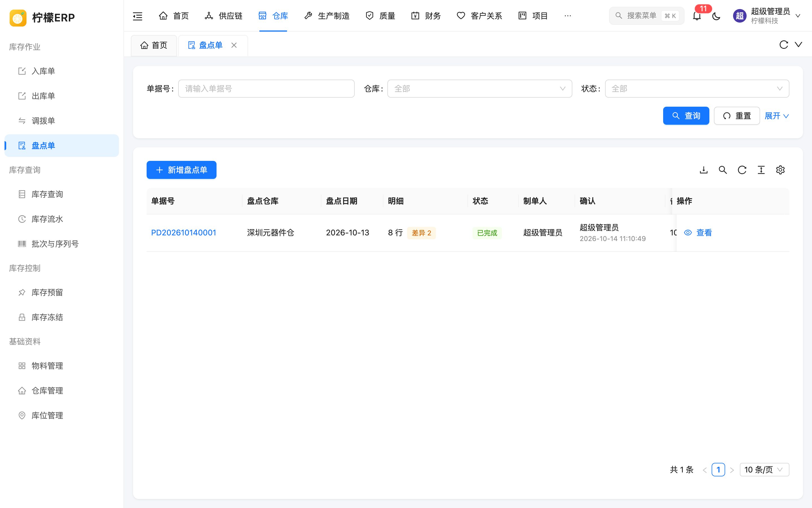Screen dimensions: 812x508
Task: Open the 10 条/页 page size dropdown
Action: 764,470
